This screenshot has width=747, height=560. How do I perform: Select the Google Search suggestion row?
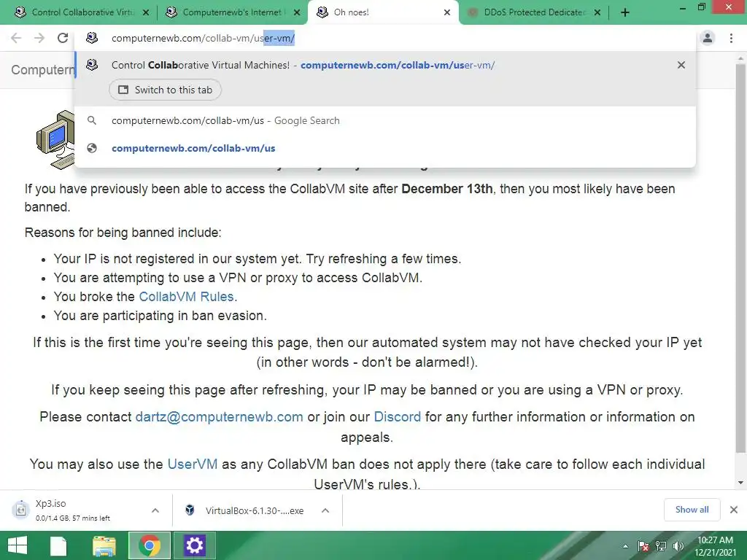pyautogui.click(x=385, y=120)
